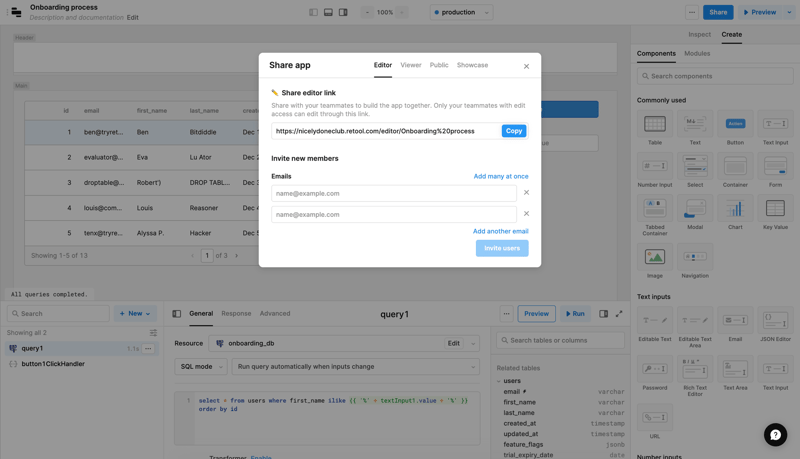Open the query Advanced tab
This screenshot has height=459, width=800.
[275, 314]
